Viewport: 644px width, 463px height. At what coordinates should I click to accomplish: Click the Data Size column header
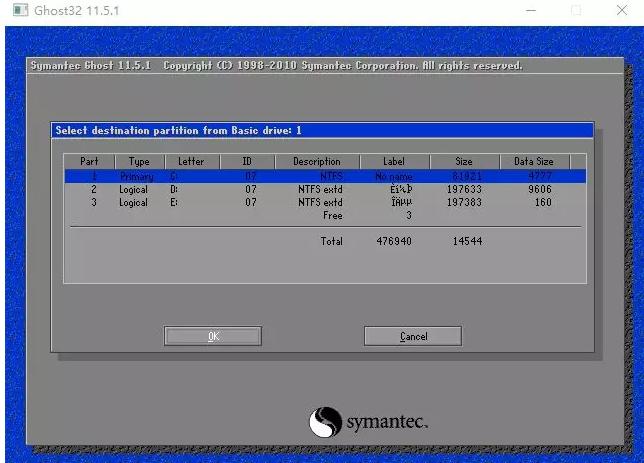tap(533, 162)
